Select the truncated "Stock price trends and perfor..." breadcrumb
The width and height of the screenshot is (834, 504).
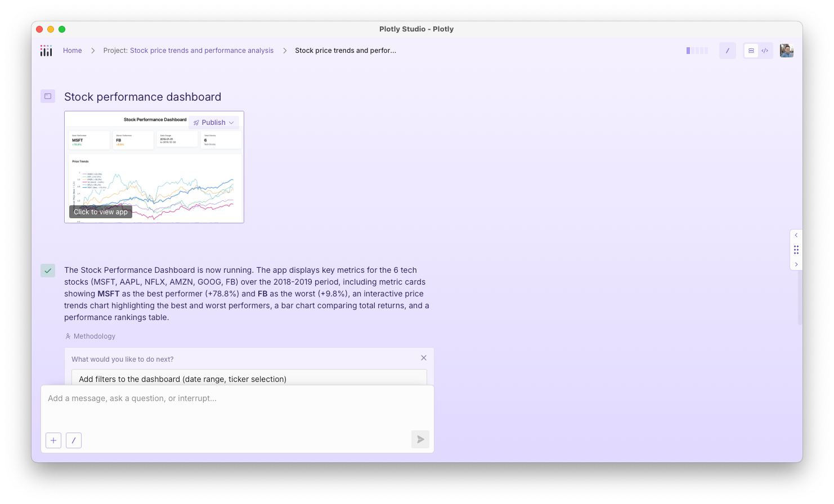(346, 51)
